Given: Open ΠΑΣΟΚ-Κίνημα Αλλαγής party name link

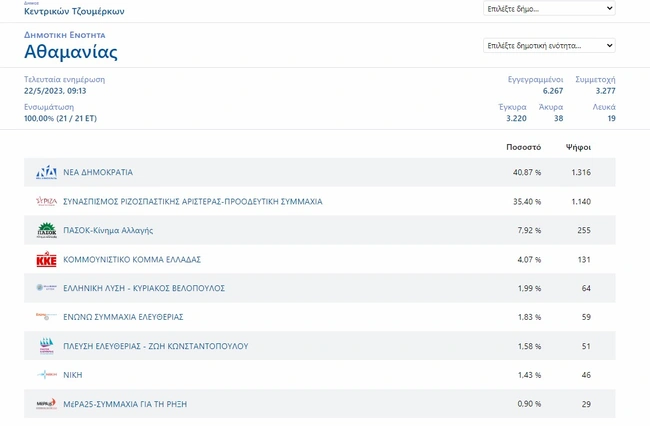Looking at the screenshot, I should (108, 230).
